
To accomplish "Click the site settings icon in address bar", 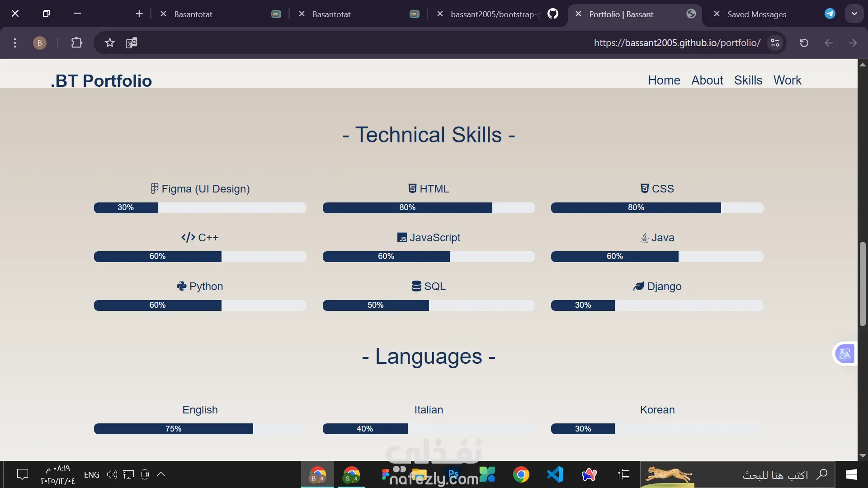I will coord(775,43).
